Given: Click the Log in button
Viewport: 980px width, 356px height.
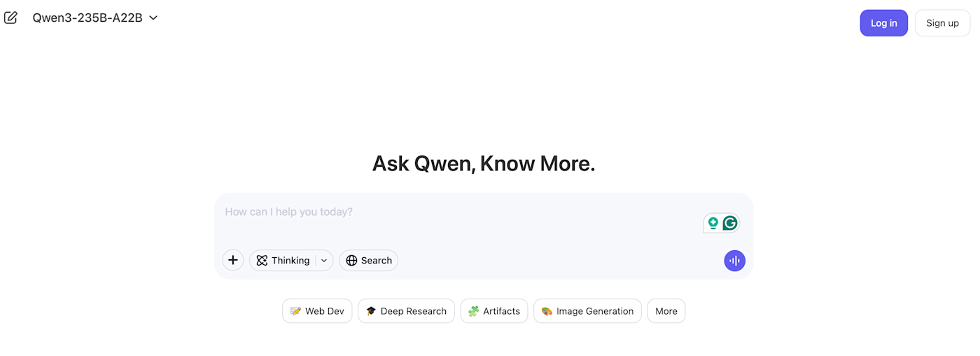Looking at the screenshot, I should tap(883, 23).
